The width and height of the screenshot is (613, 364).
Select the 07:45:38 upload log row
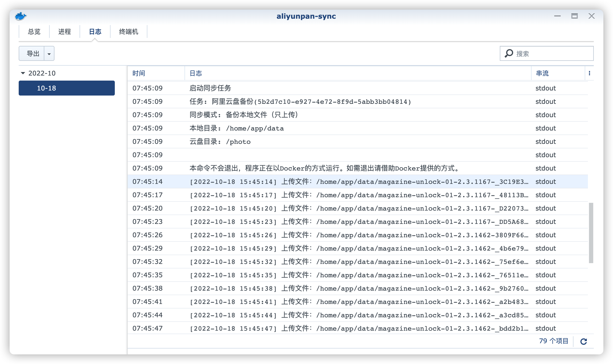pyautogui.click(x=358, y=288)
